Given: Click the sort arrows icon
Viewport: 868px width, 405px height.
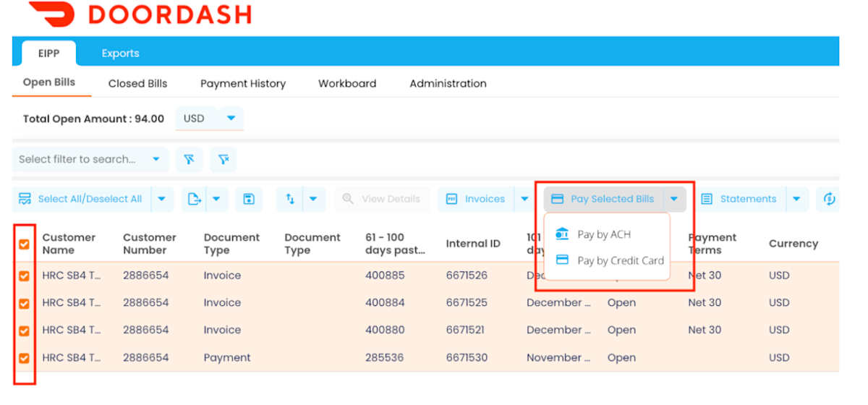Looking at the screenshot, I should (x=290, y=199).
